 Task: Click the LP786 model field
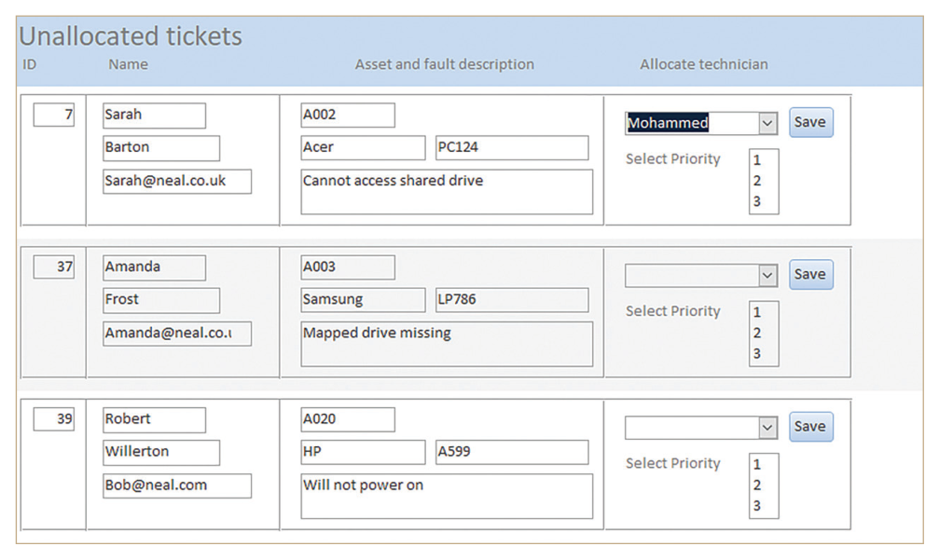click(512, 300)
